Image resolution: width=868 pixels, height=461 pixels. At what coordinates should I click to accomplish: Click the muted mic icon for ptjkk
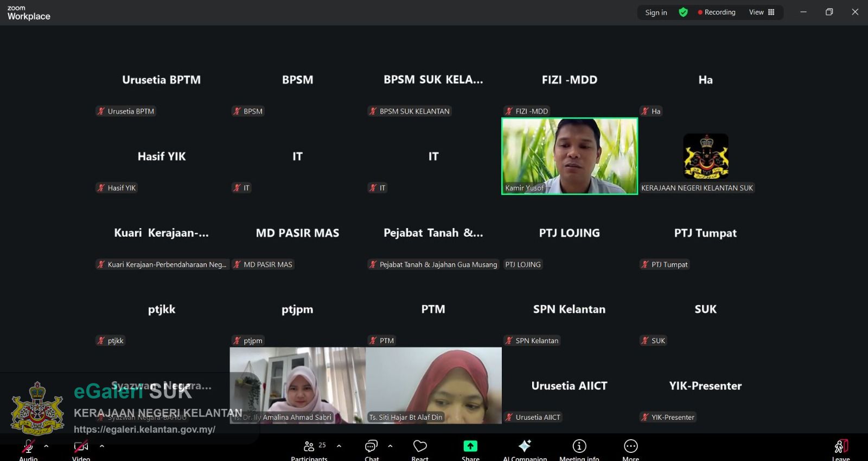(101, 341)
